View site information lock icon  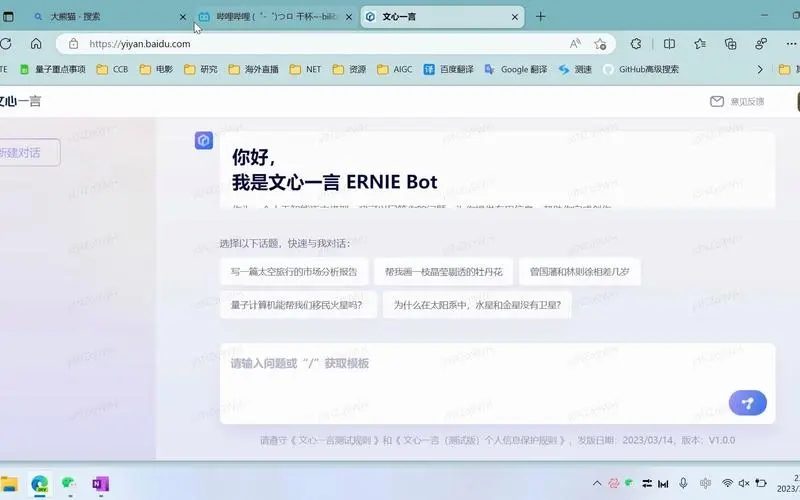(73, 44)
